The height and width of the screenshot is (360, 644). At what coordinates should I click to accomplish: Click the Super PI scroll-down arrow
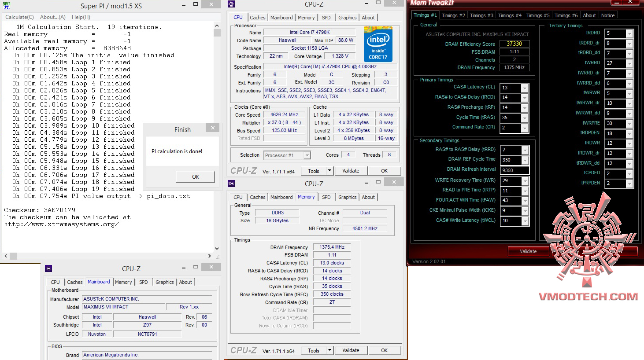217,249
